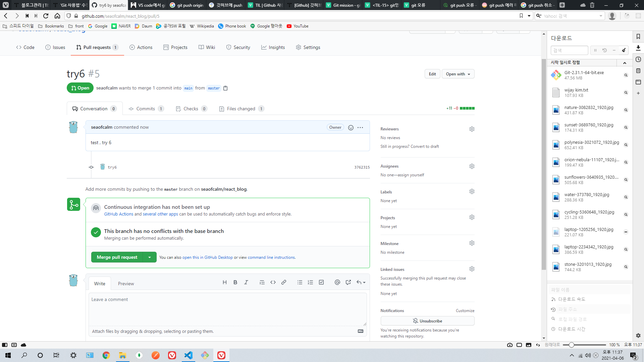Open the Assignees gear settings
Screen dimensions: 644x362
click(x=472, y=166)
